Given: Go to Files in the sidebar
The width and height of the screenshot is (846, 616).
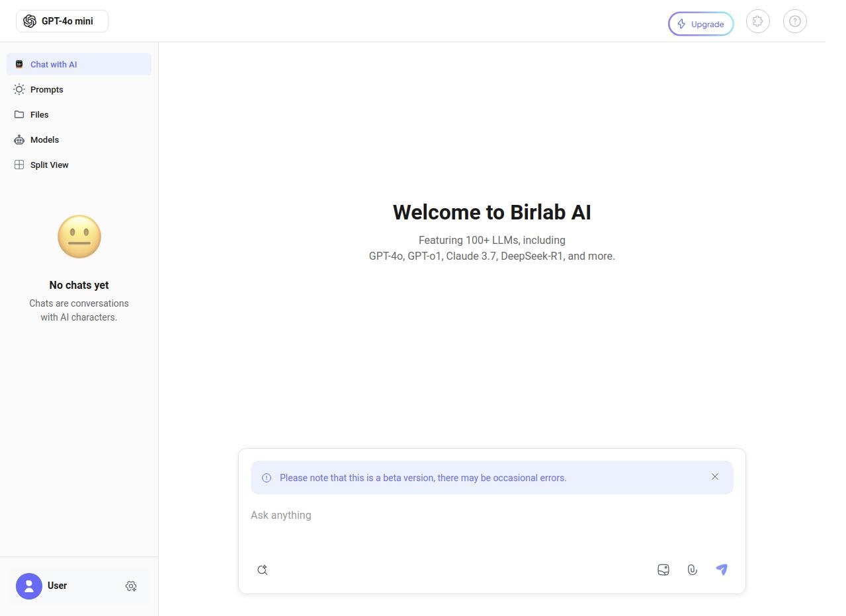Looking at the screenshot, I should click(x=39, y=114).
